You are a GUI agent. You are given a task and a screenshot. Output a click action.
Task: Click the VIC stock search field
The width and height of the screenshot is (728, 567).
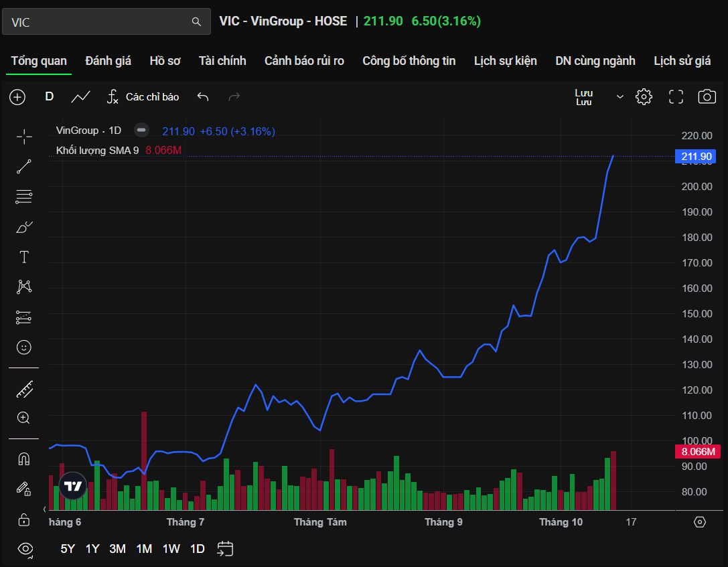tap(100, 22)
